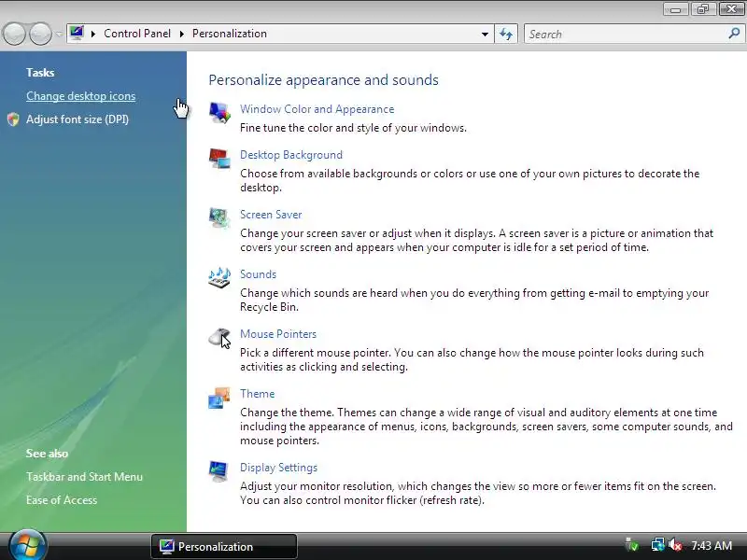Go back with the Back arrow button
747x560 pixels.
click(14, 34)
